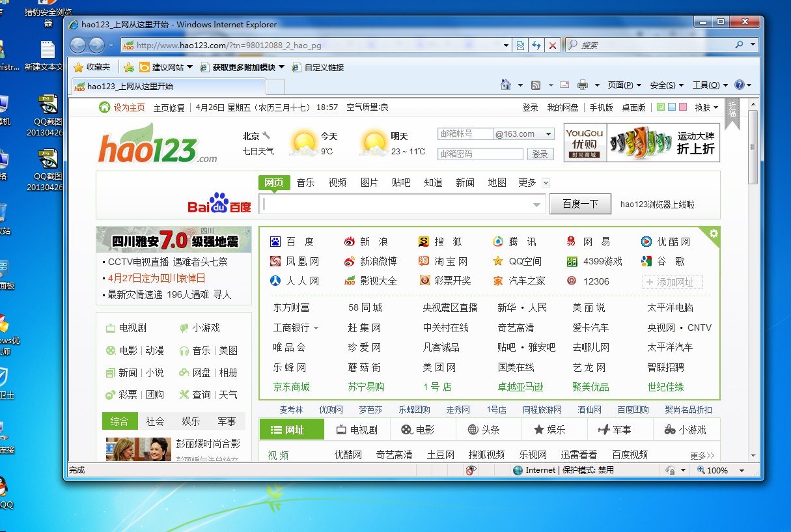Screen dimensions: 791x532
Task: Switch to the 音乐 search tab
Action: click(x=305, y=182)
